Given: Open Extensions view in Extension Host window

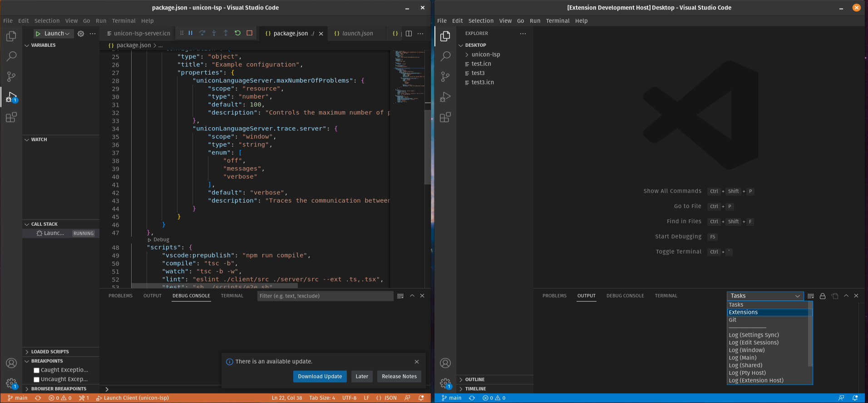Looking at the screenshot, I should pyautogui.click(x=445, y=117).
